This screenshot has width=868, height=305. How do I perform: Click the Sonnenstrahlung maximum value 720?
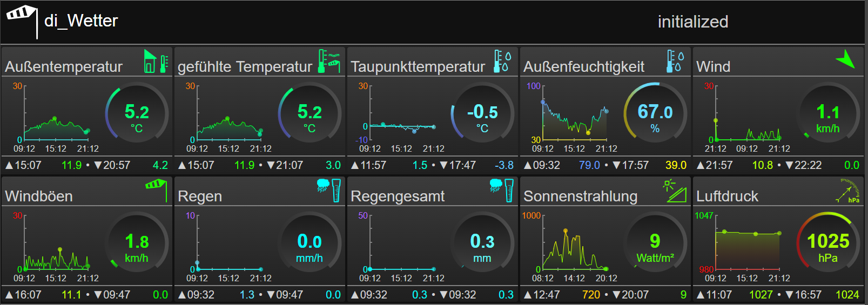coord(591,295)
